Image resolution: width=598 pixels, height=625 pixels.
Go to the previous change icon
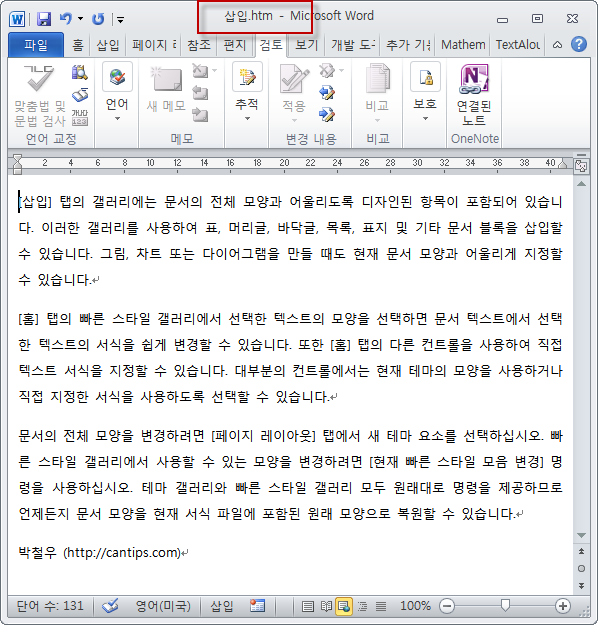coord(327,93)
